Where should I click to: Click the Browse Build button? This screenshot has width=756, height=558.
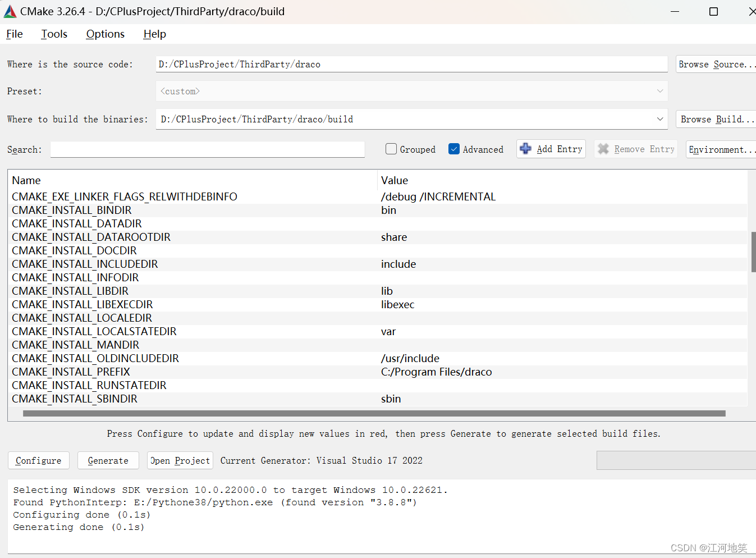click(716, 119)
